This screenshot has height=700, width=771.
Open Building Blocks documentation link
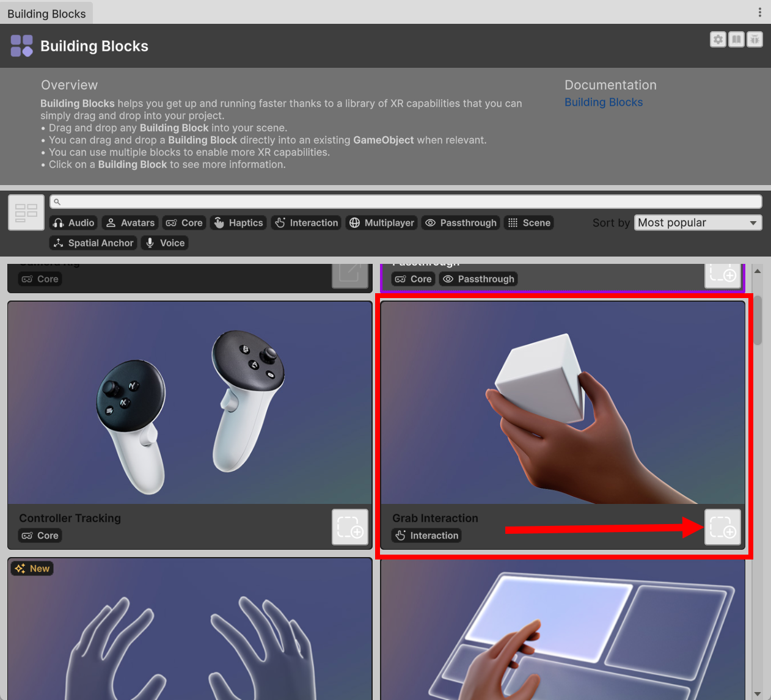[x=604, y=103]
